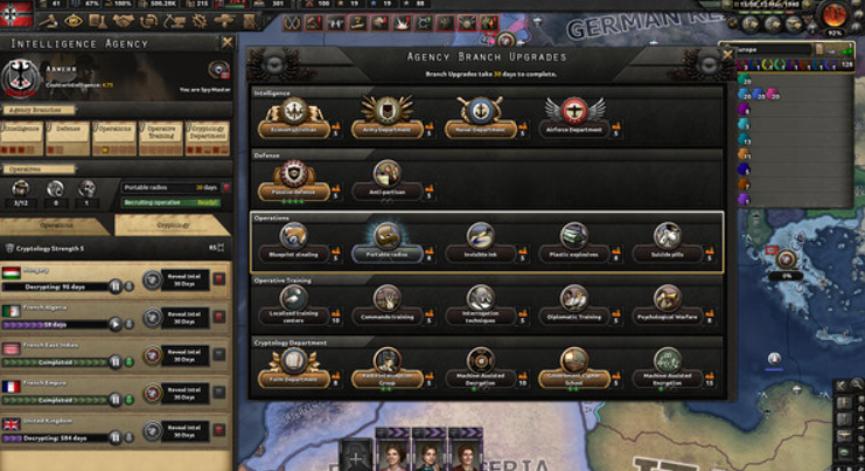Open the Cryptology Department agency branch
Viewport: 865px width, 471px height.
click(207, 138)
